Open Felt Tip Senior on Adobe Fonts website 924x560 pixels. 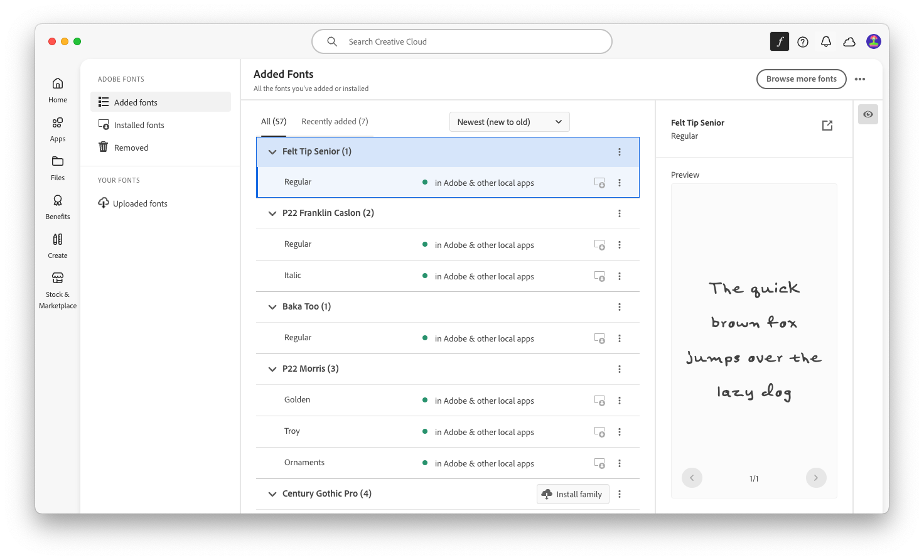pyautogui.click(x=827, y=126)
